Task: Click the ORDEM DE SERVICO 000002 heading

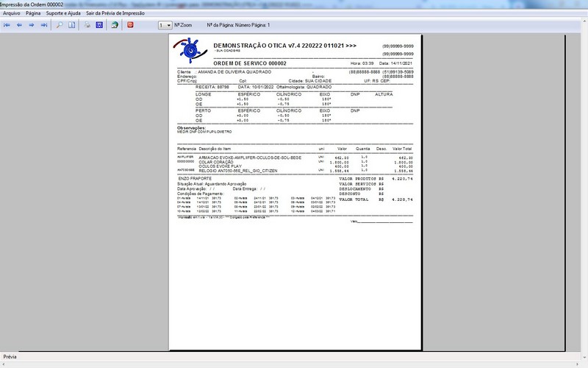Action: [x=250, y=63]
